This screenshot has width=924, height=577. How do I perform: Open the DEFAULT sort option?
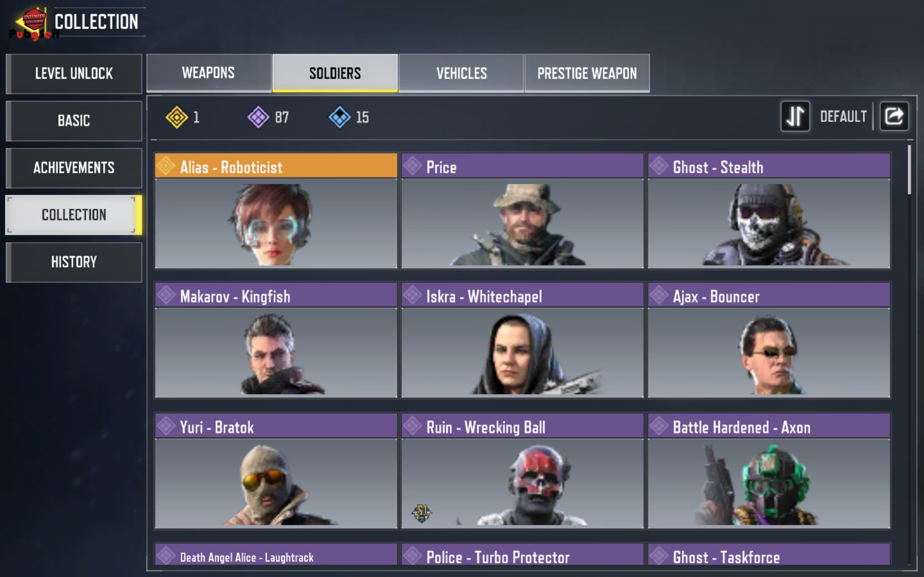pyautogui.click(x=843, y=116)
